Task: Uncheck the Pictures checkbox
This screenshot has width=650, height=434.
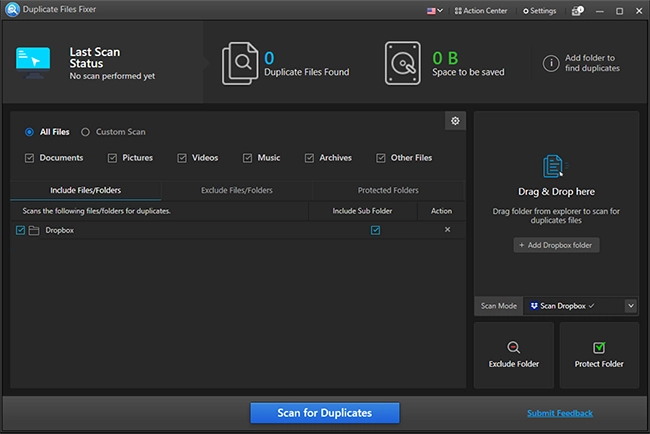Action: pyautogui.click(x=112, y=158)
